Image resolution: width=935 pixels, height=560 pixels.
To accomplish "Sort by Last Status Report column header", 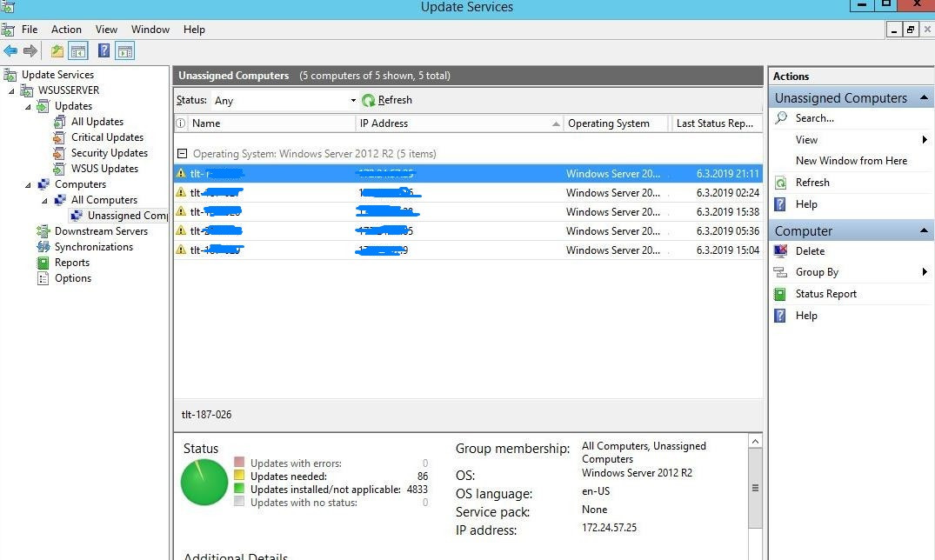I will tap(717, 123).
